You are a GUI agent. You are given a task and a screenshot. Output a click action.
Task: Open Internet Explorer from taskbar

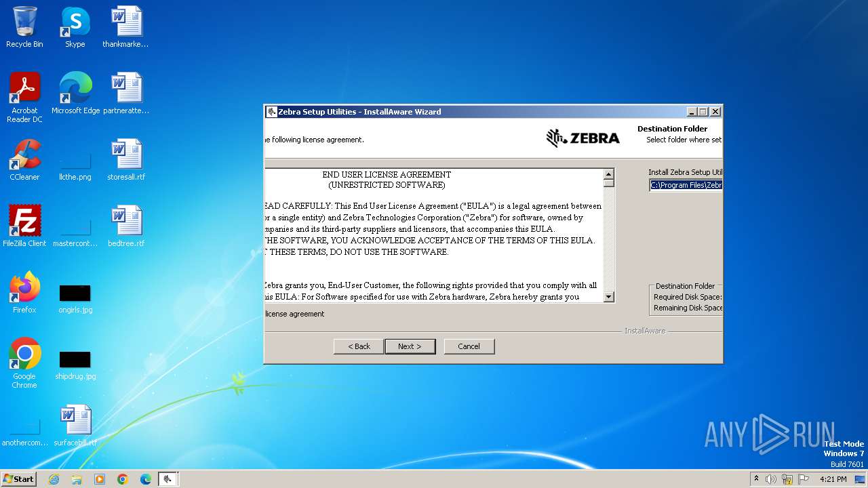[x=54, y=479]
